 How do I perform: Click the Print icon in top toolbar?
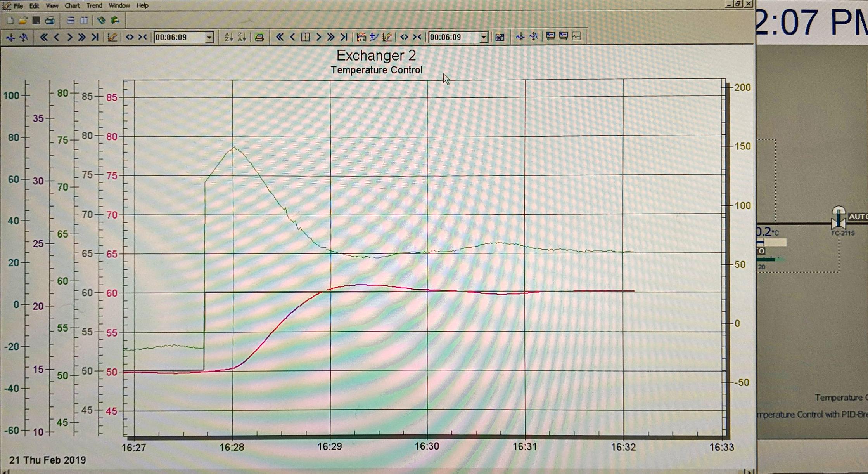50,21
